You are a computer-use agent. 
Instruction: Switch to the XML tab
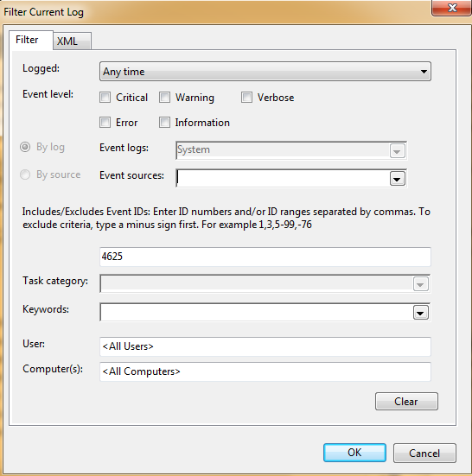click(72, 41)
